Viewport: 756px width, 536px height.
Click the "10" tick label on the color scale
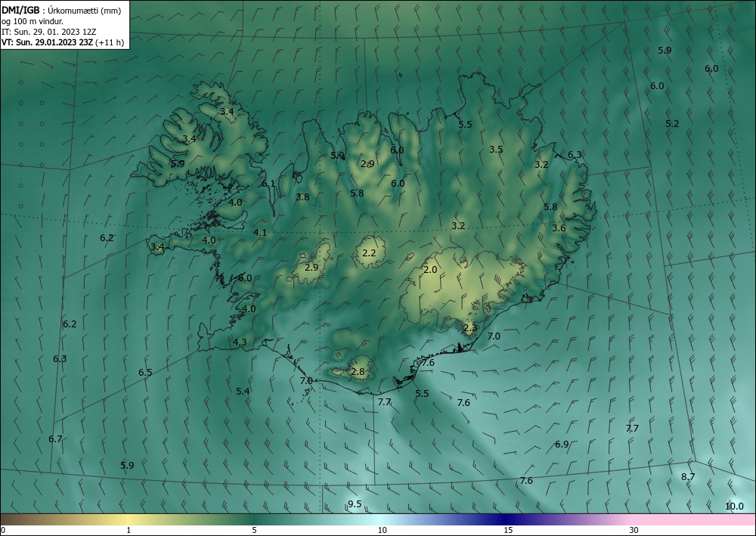pos(382,530)
